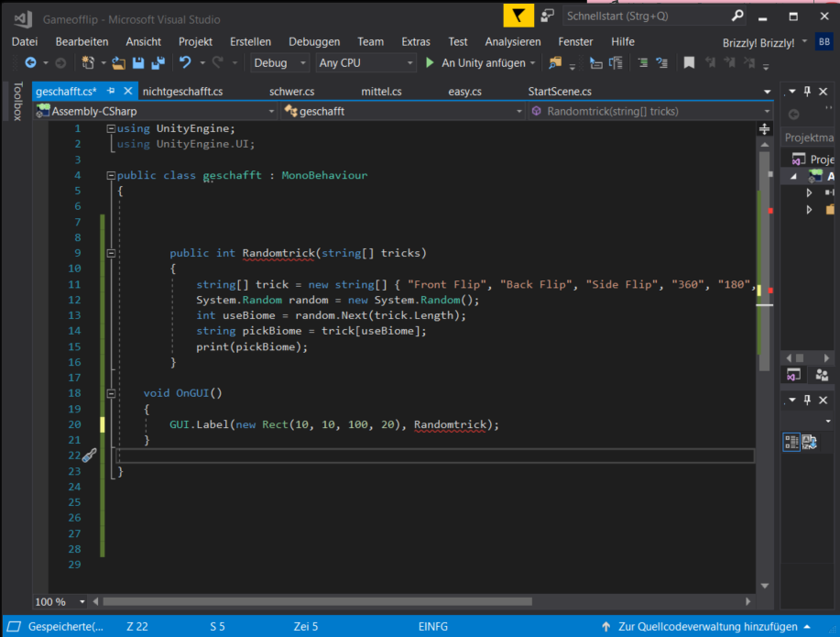
Task: Open the Debuggen menu
Action: click(x=314, y=41)
